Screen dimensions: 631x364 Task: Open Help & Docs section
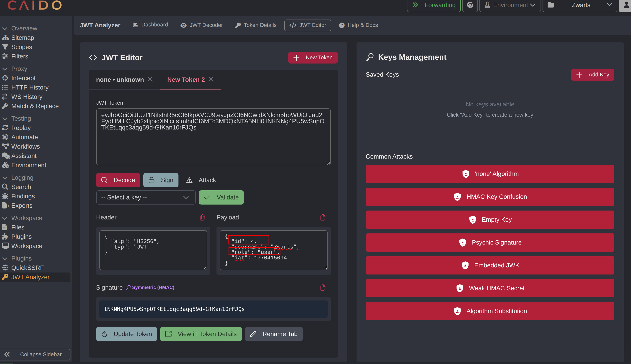pos(358,25)
